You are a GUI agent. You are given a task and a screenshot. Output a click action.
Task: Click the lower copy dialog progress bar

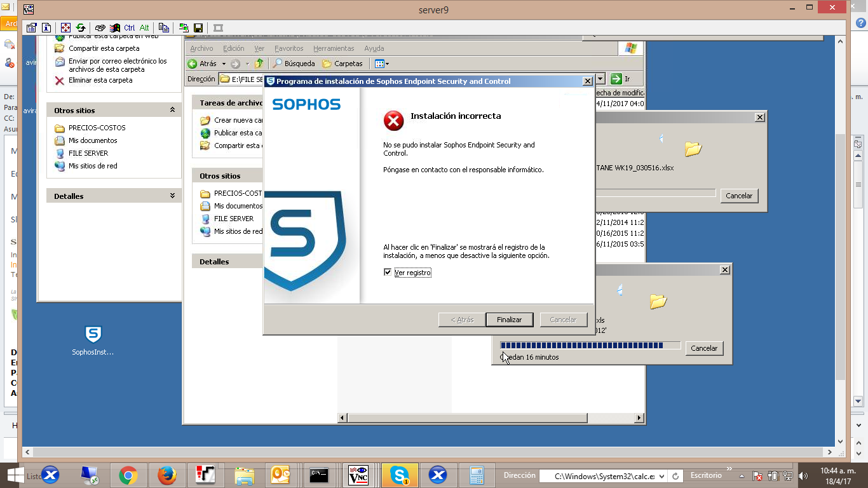[x=590, y=346]
